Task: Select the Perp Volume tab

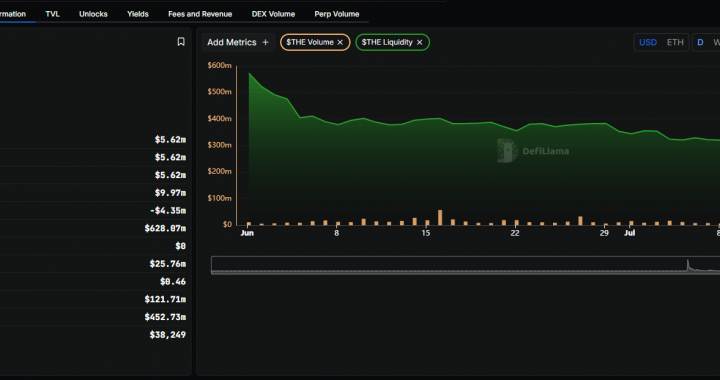Action: pyautogui.click(x=337, y=14)
